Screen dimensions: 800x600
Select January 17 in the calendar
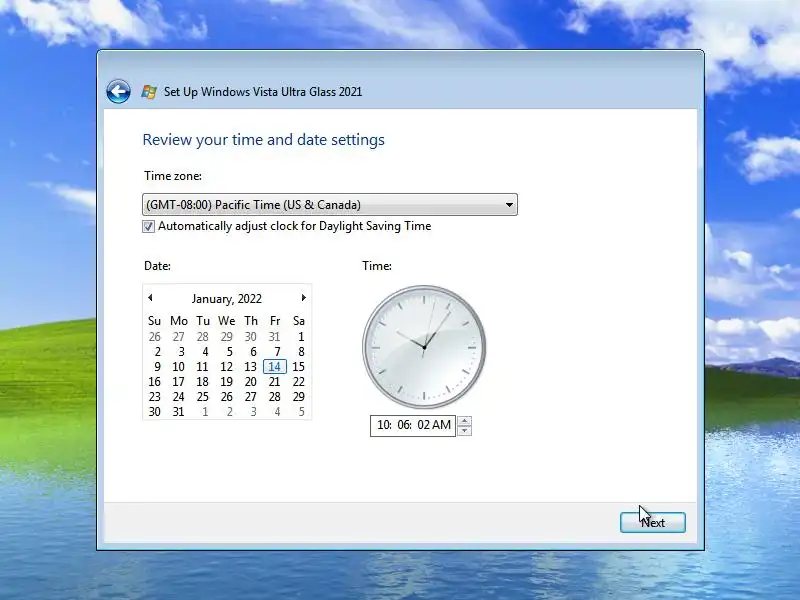pos(178,382)
